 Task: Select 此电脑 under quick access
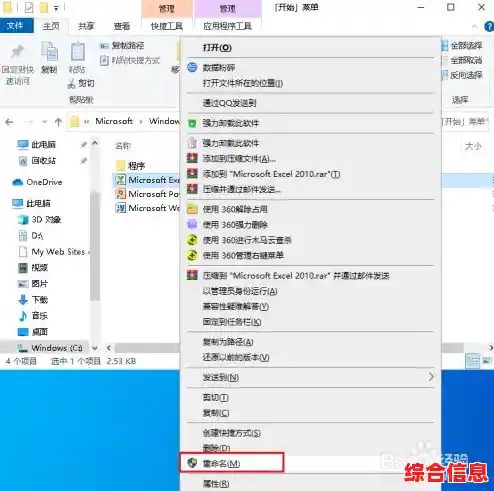(37, 145)
